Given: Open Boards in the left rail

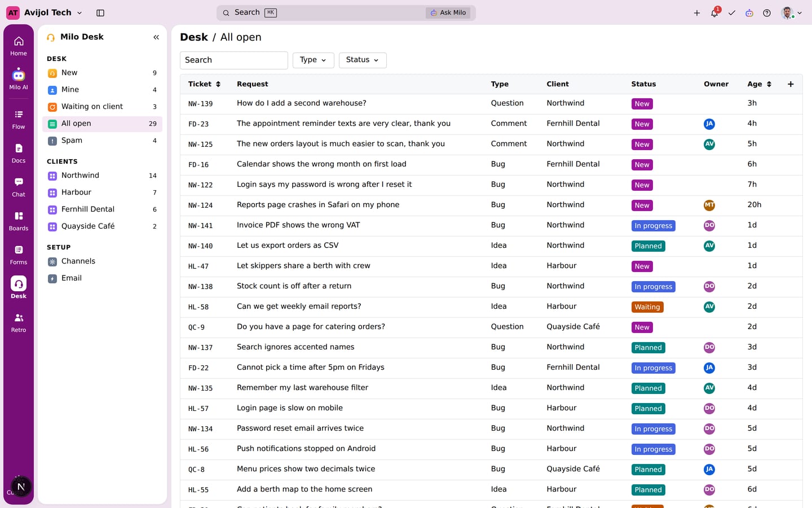Looking at the screenshot, I should coord(19,221).
